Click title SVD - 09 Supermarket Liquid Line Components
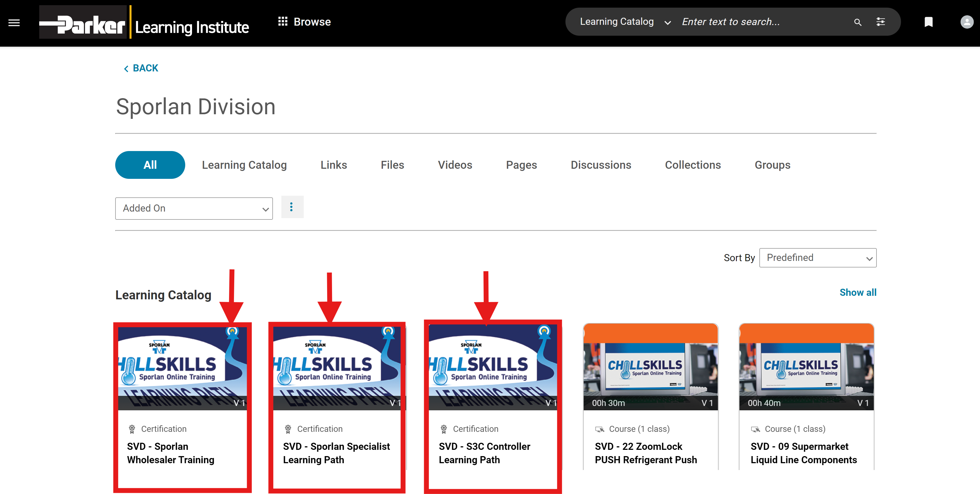 pyautogui.click(x=804, y=453)
